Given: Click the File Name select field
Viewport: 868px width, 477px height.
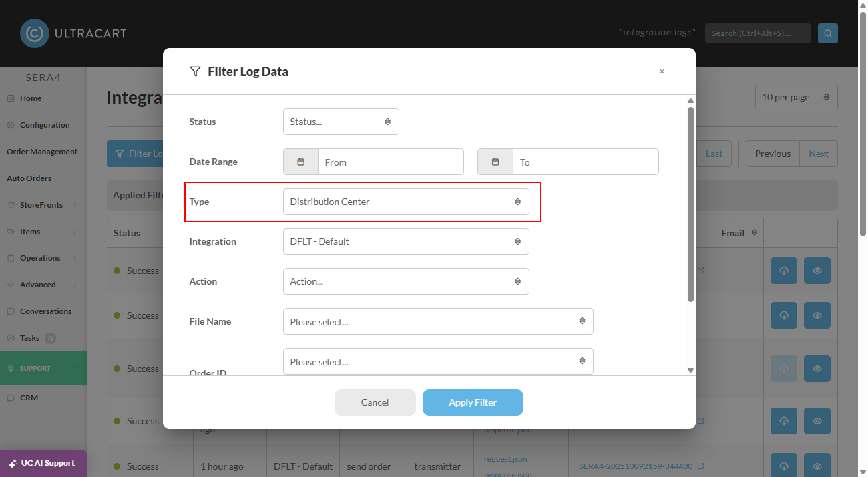Looking at the screenshot, I should 438,321.
